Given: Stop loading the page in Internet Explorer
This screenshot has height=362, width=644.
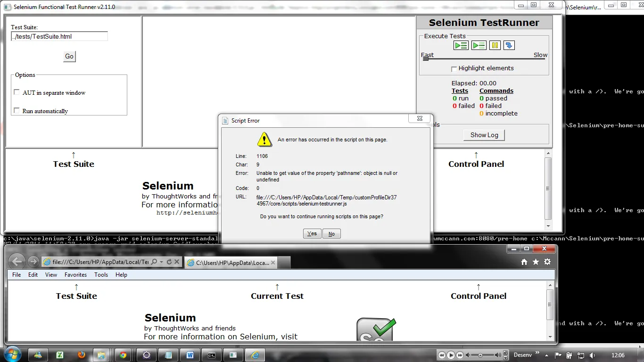Looking at the screenshot, I should click(x=177, y=262).
